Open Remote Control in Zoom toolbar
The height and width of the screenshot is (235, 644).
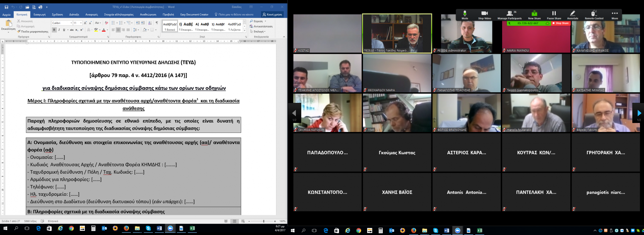(x=594, y=14)
